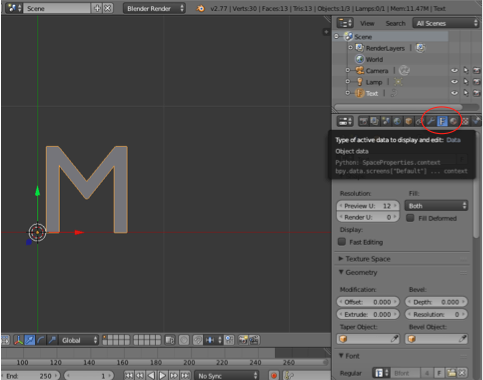Click the play animation button
483x380 pixels.
162,376
